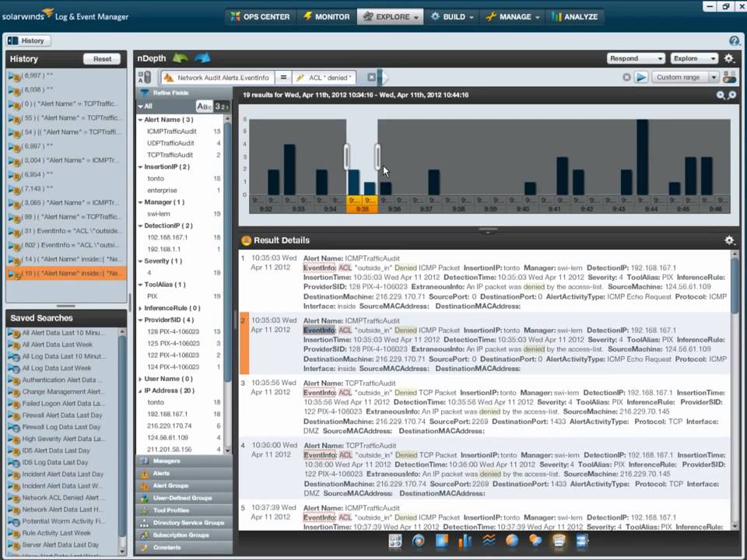Viewport: 747px width, 560px height.
Task: Select the Result Details view icon in the bottom toolbar
Action: [x=559, y=541]
